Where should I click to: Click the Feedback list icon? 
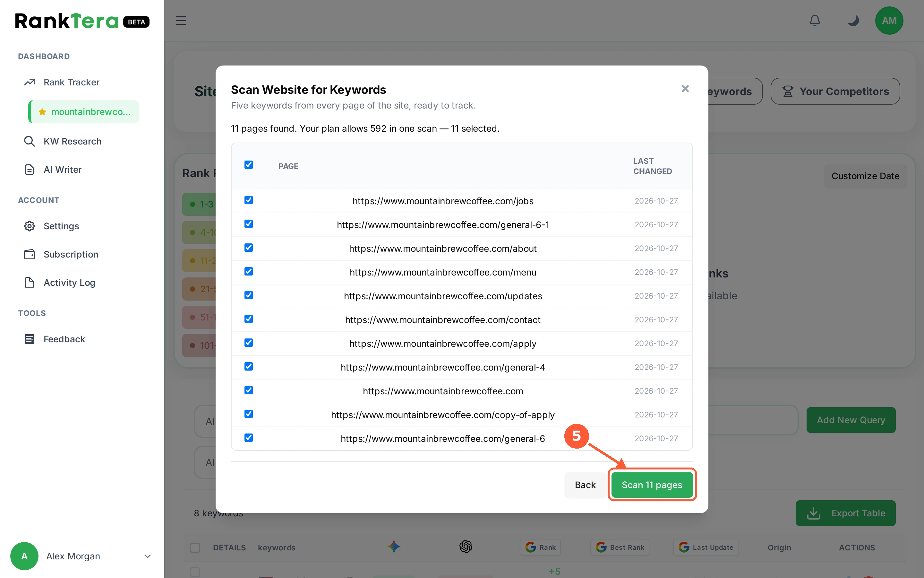pos(30,339)
